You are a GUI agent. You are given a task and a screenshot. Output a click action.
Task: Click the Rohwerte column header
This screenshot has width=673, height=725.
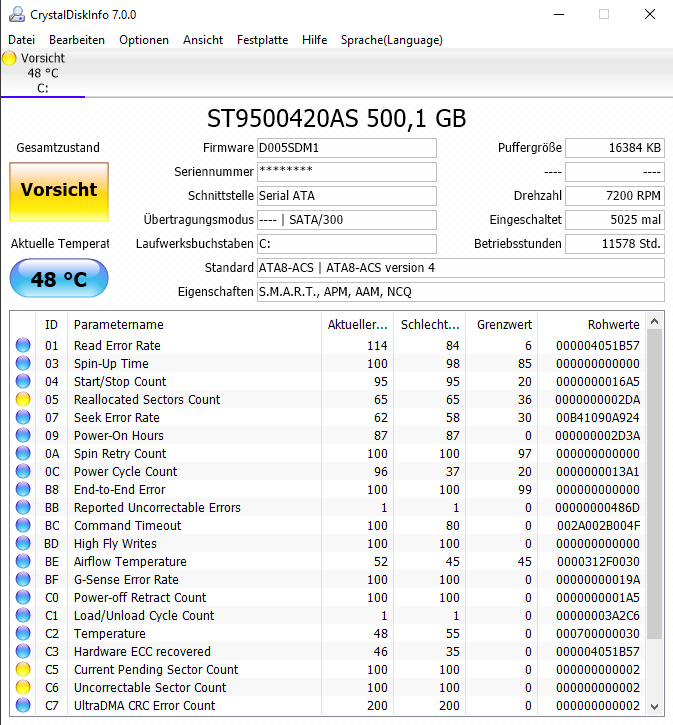592,325
